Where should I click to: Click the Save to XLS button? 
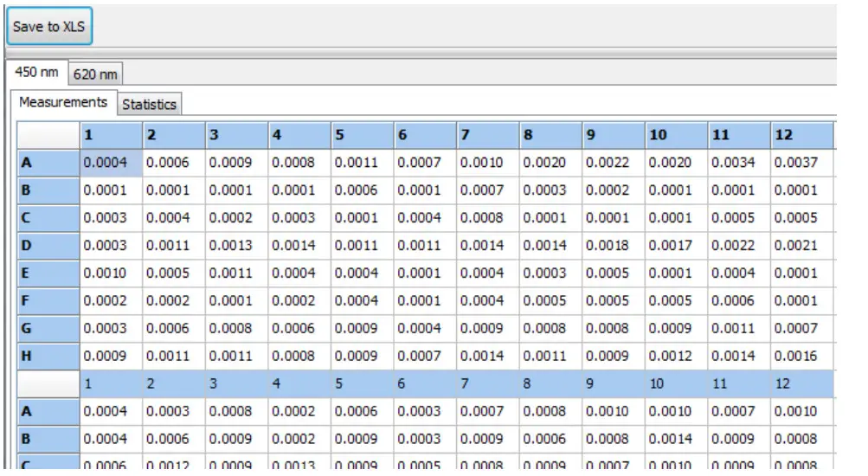pos(49,26)
